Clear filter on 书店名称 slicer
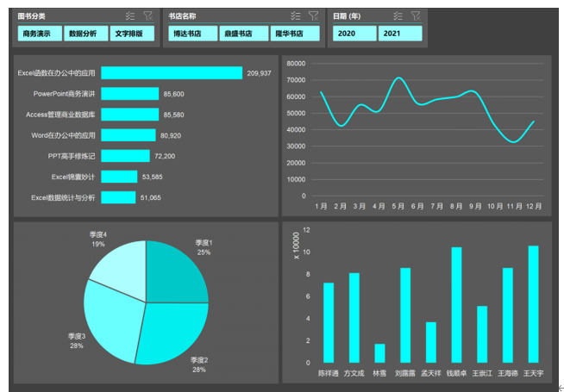 pyautogui.click(x=313, y=16)
